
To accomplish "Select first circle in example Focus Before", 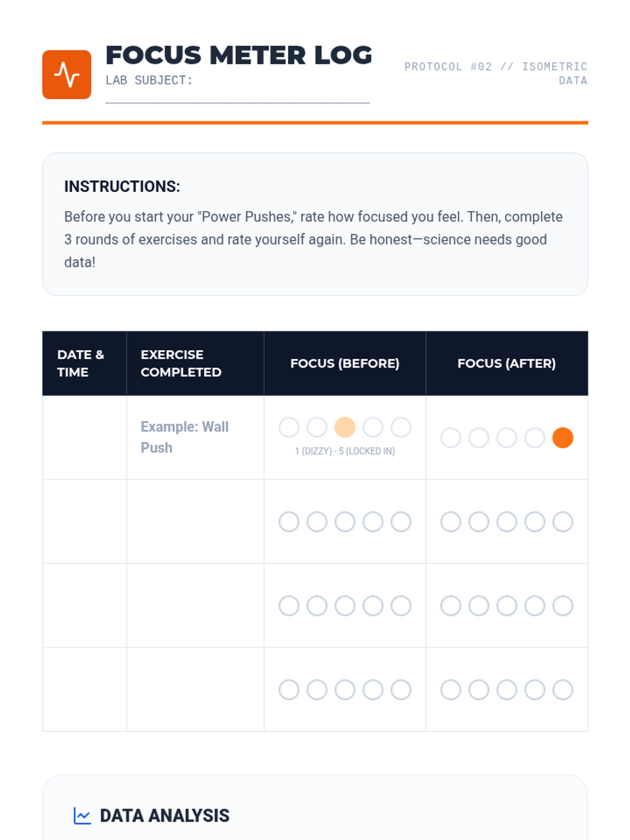I will (x=289, y=427).
